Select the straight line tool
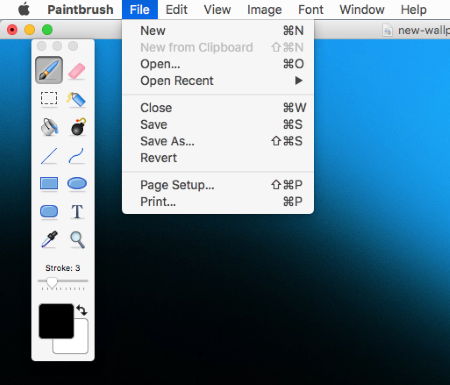The image size is (450, 385). click(x=49, y=156)
